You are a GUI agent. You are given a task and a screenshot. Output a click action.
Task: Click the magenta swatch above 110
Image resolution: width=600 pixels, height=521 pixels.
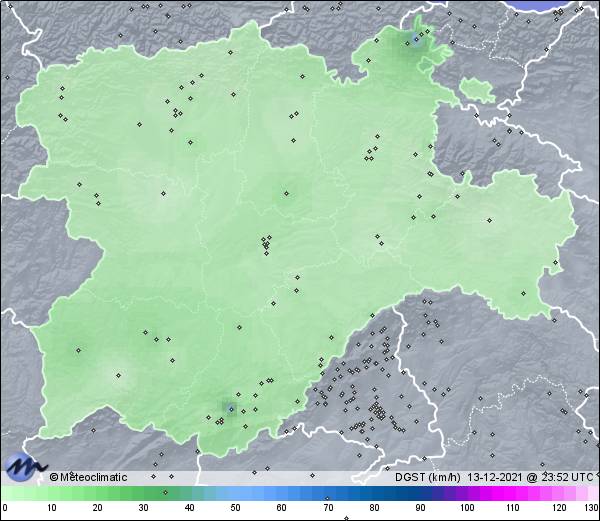[513, 493]
